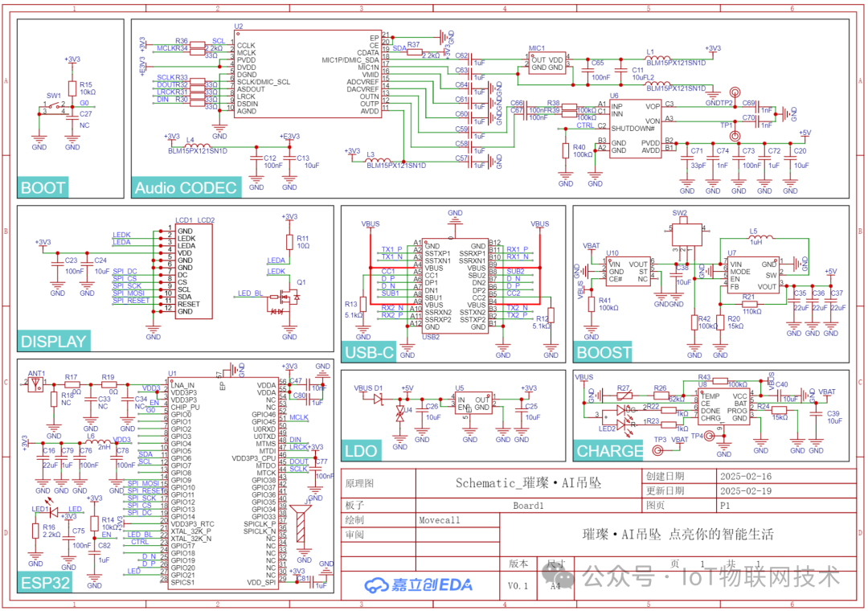868x611 pixels.
Task: Select the U1 ESP32 chip designator
Action: 172,374
